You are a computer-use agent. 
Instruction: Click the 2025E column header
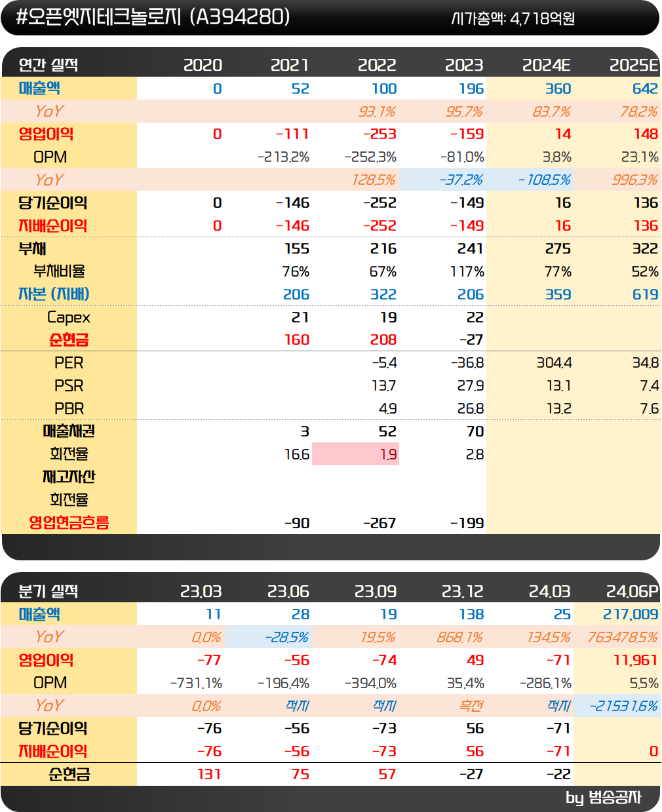(634, 65)
